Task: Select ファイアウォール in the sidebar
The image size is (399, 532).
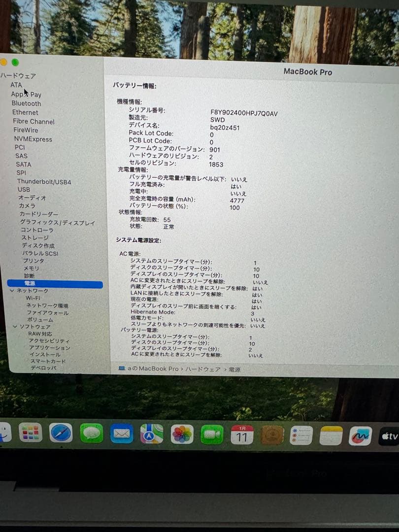Action: (46, 312)
